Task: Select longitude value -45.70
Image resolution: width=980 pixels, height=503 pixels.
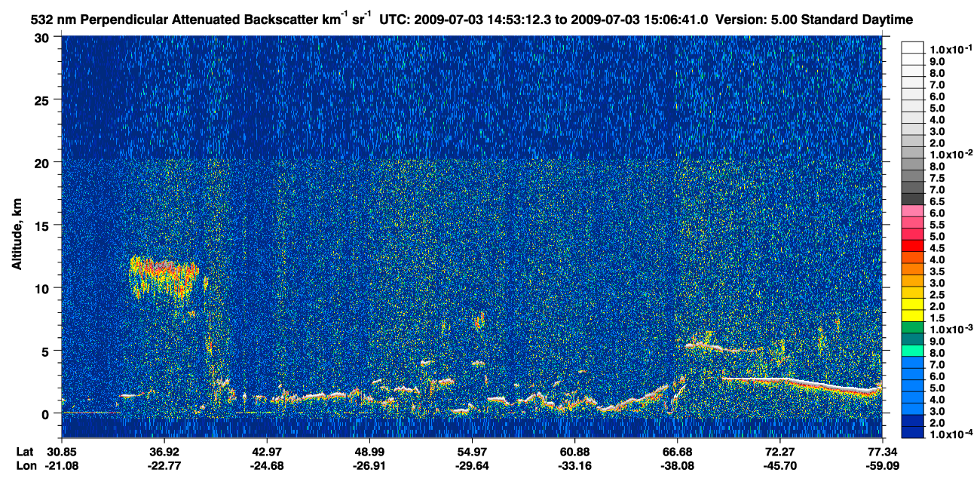Action: [779, 466]
